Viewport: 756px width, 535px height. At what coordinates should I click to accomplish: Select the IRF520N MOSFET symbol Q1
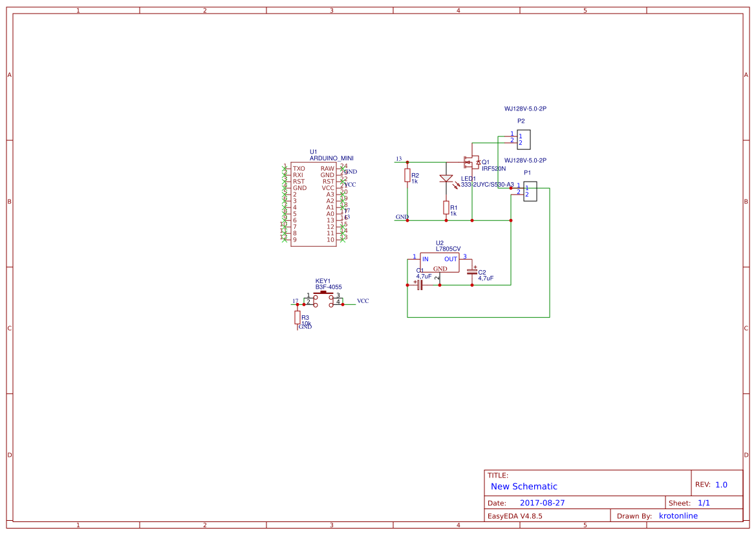[471, 162]
